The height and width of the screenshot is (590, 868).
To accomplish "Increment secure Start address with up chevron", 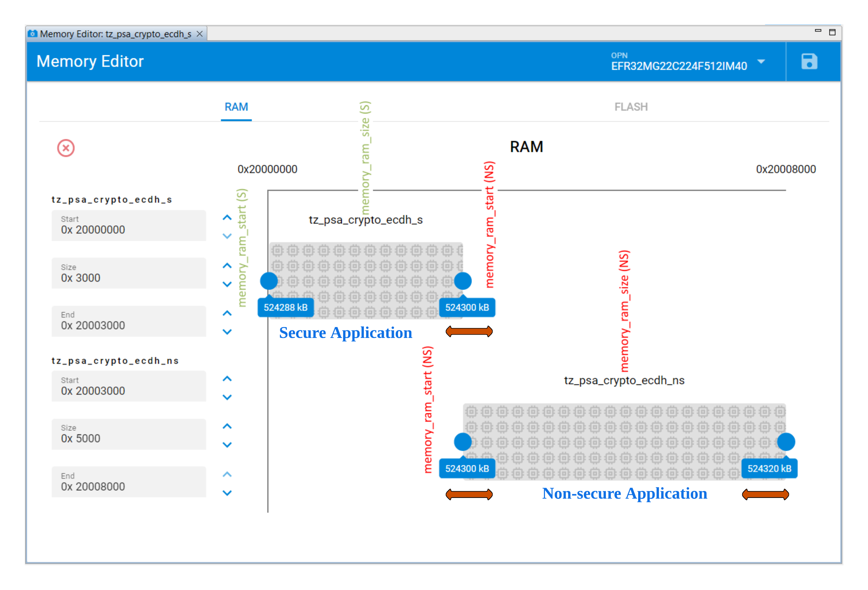I will click(227, 218).
